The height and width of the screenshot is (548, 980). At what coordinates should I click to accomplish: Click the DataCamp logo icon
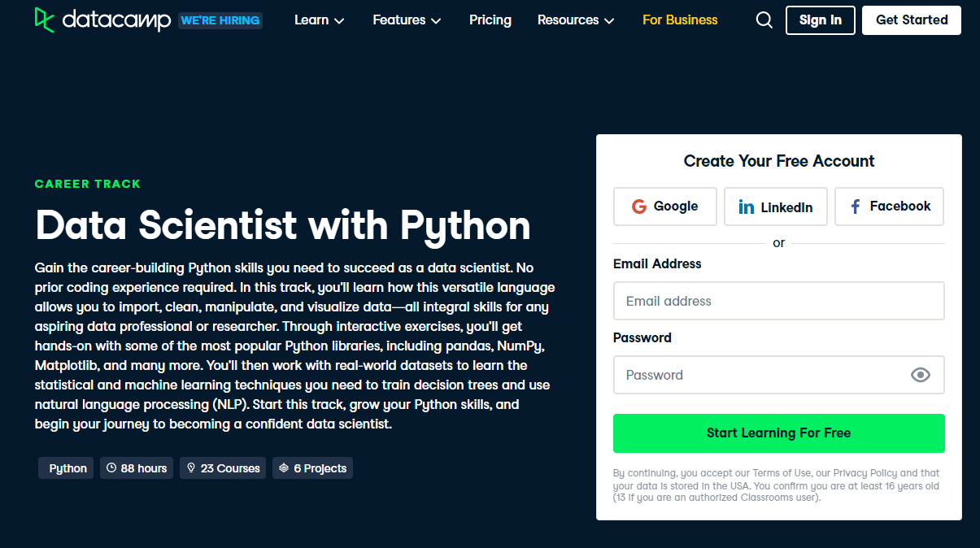tap(45, 20)
